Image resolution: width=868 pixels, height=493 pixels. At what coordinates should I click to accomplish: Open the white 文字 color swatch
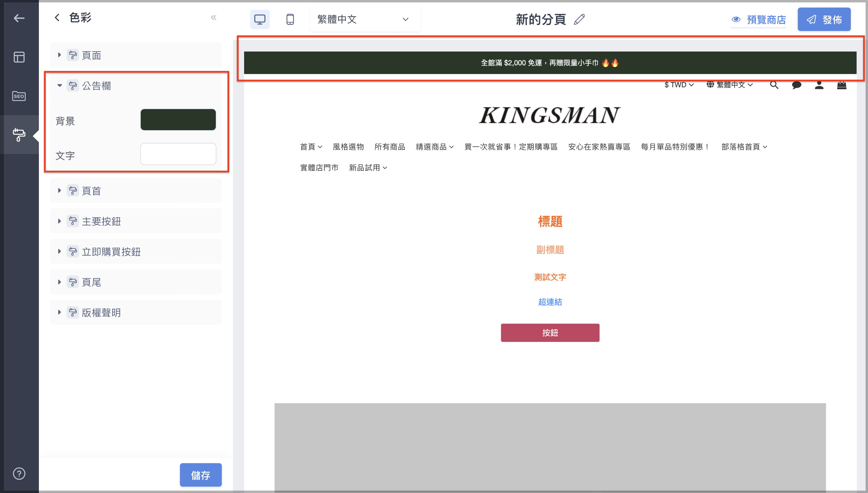coord(178,154)
